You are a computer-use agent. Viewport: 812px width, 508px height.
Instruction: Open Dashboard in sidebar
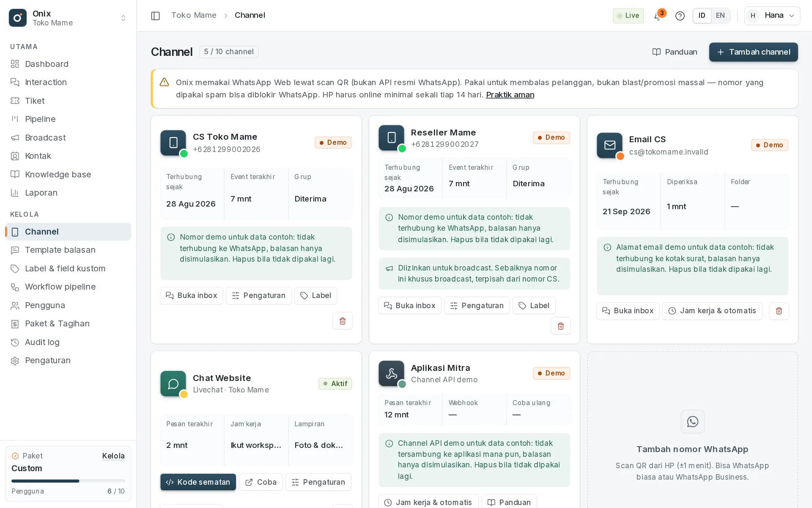(x=68, y=64)
